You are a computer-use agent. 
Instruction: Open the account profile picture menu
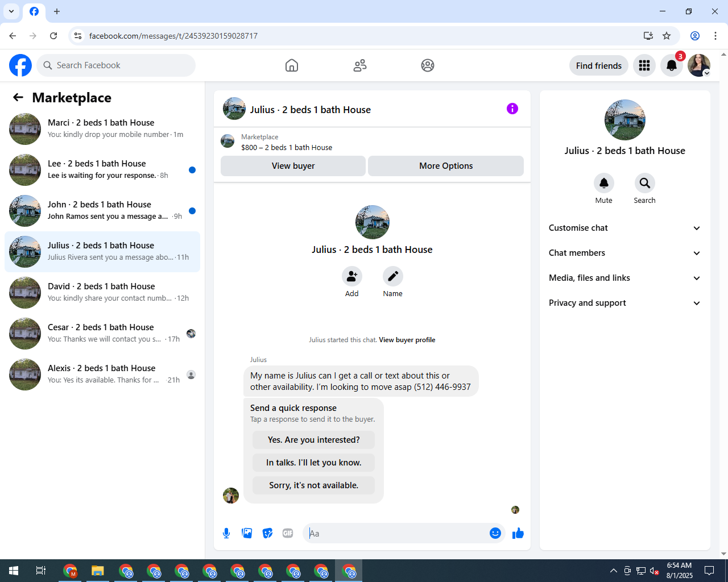(x=699, y=65)
